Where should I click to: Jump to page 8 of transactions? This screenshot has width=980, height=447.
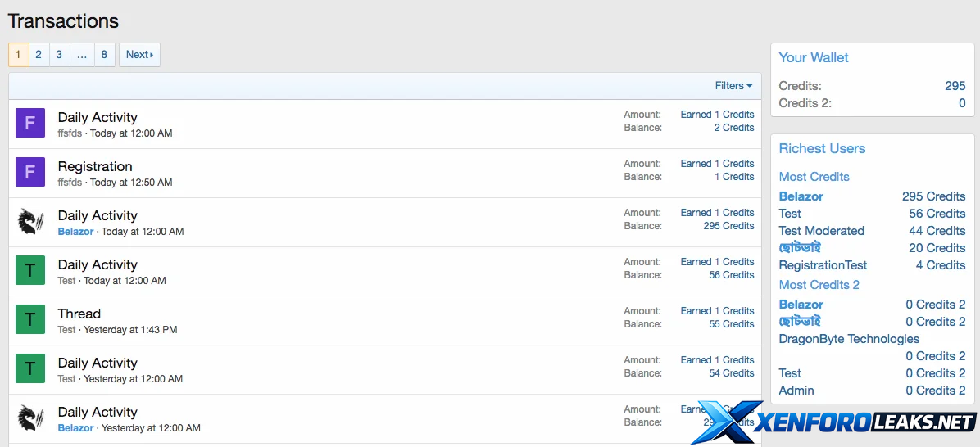[x=104, y=55]
